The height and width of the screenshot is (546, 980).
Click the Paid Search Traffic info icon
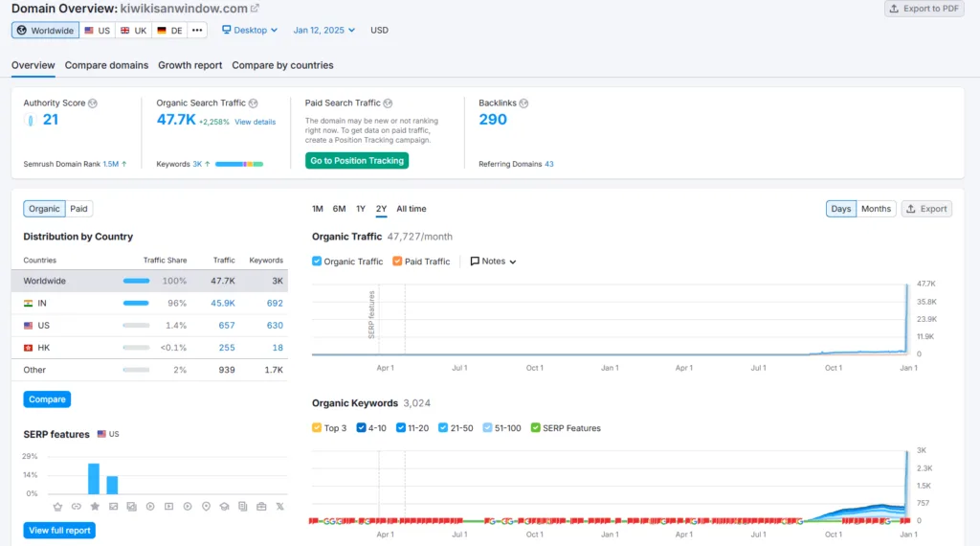(388, 103)
